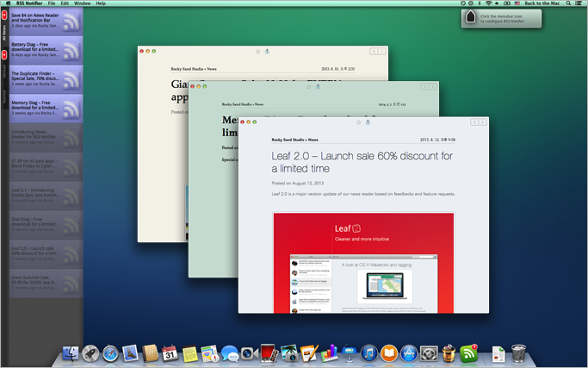Open App Store in the Dock
588x368 pixels.
(409, 353)
